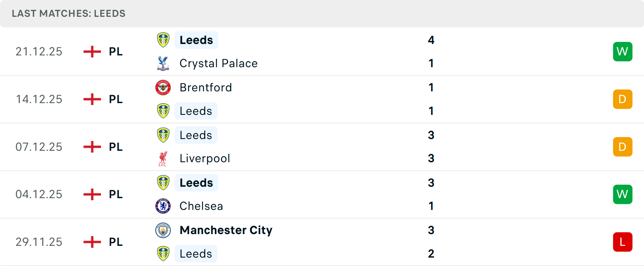Click the Liverpool club crest
This screenshot has width=644, height=266.
tap(163, 159)
